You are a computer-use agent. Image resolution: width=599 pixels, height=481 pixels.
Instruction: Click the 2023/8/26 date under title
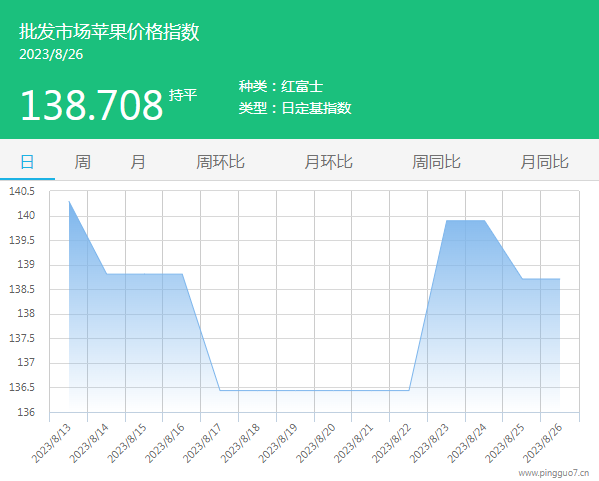tap(51, 54)
